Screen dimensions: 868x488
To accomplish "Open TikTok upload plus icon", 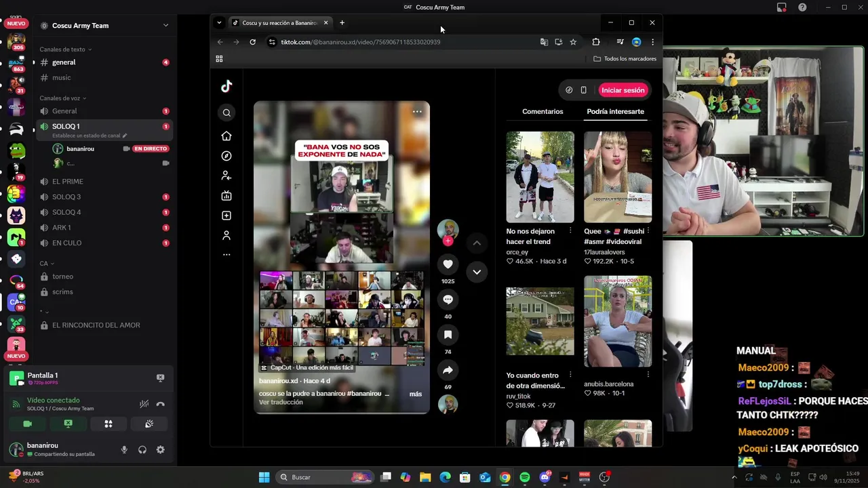I will [x=226, y=216].
